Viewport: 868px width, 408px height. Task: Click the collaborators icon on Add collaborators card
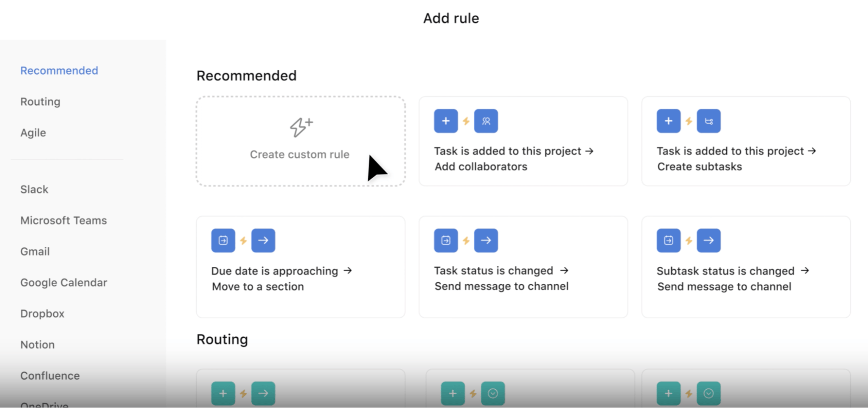[486, 121]
